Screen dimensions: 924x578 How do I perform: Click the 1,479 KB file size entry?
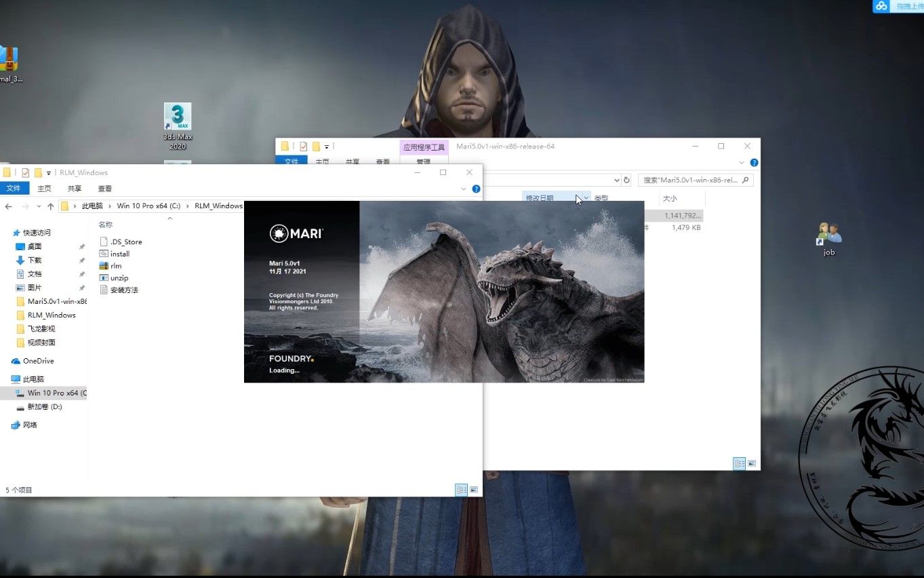686,228
